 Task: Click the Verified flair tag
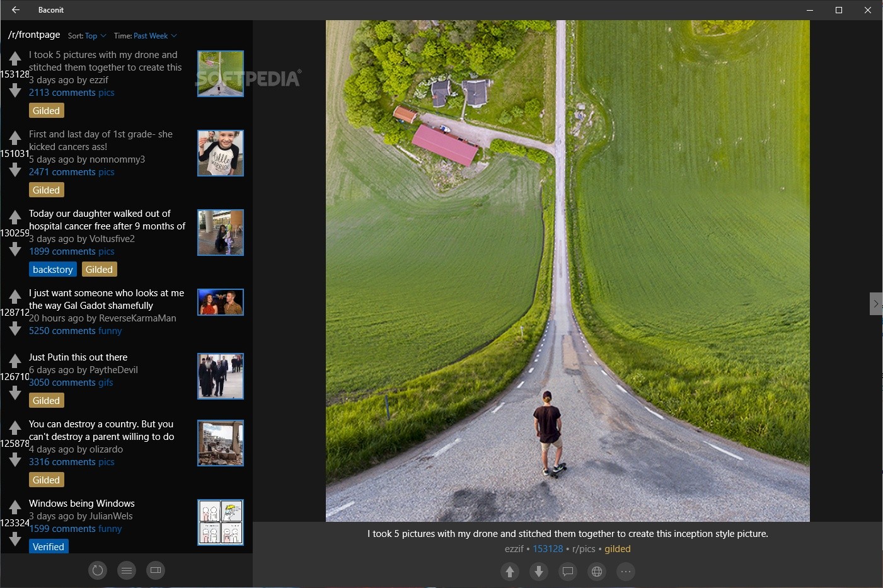49,547
